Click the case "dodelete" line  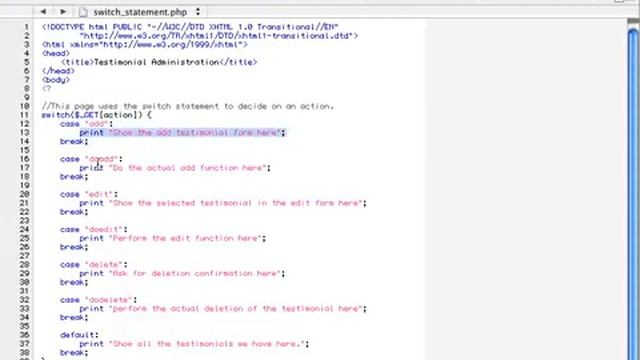(x=98, y=300)
